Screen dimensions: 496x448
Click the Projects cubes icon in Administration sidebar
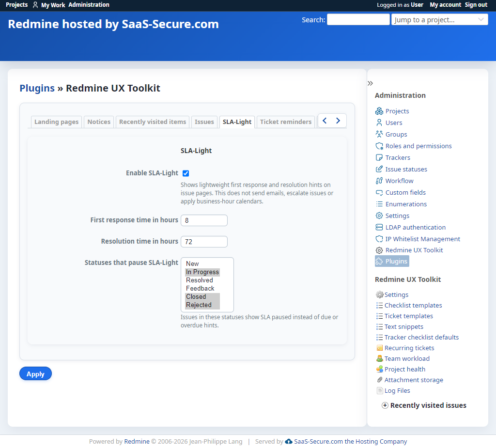(379, 111)
